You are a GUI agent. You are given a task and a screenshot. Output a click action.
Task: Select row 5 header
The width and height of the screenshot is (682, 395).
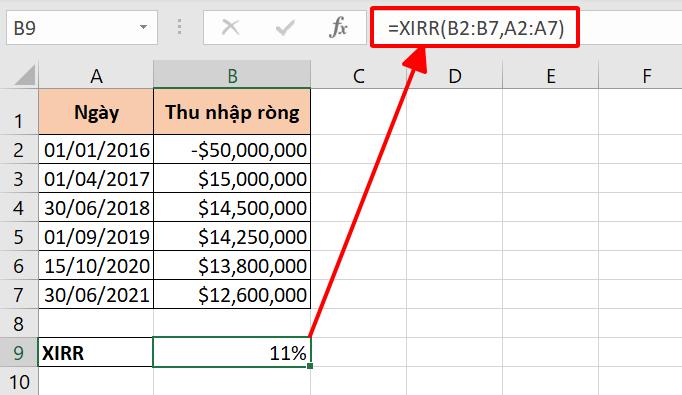click(19, 236)
